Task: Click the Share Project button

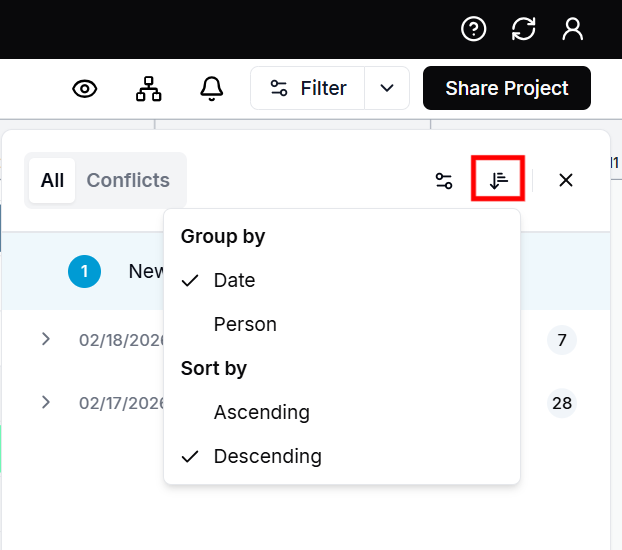Action: [506, 89]
